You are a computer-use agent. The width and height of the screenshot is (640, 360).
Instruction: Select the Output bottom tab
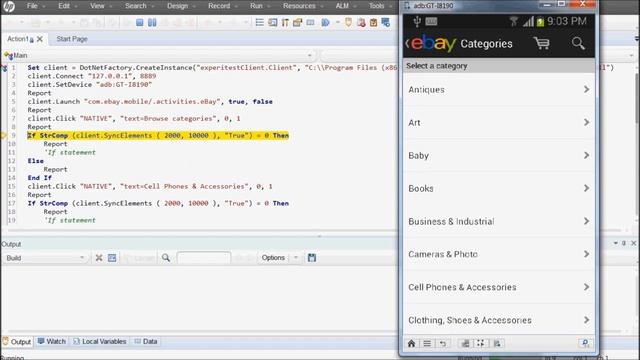click(x=17, y=342)
